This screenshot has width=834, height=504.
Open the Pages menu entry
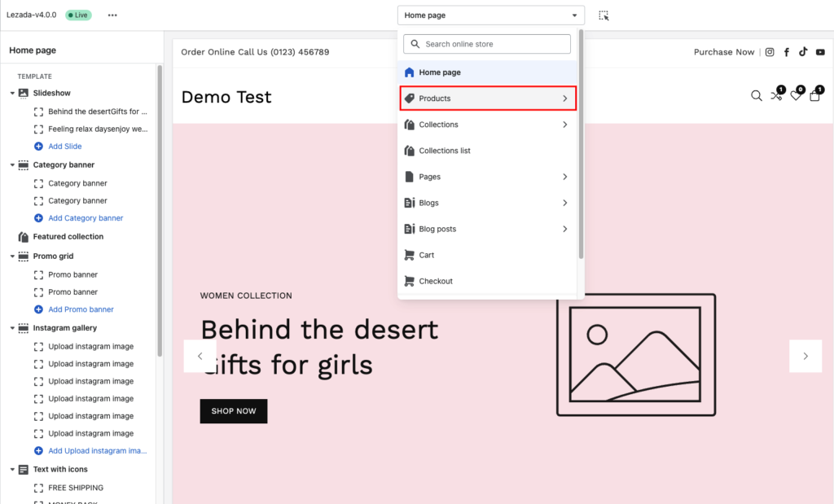pyautogui.click(x=488, y=177)
